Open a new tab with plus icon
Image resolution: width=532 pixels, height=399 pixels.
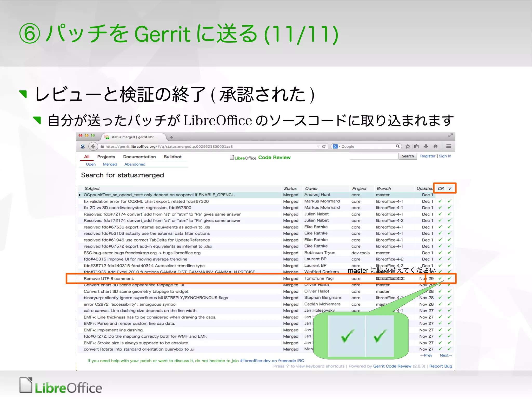point(171,137)
